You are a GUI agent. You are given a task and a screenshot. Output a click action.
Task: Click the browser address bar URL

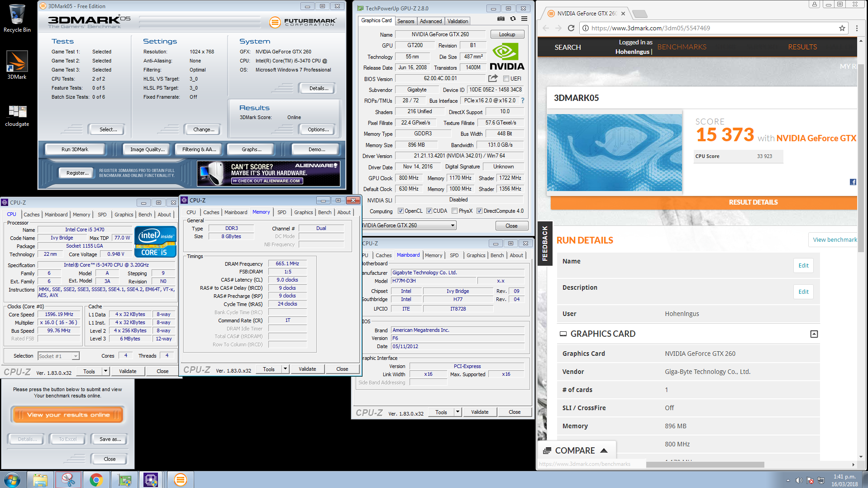click(x=650, y=28)
